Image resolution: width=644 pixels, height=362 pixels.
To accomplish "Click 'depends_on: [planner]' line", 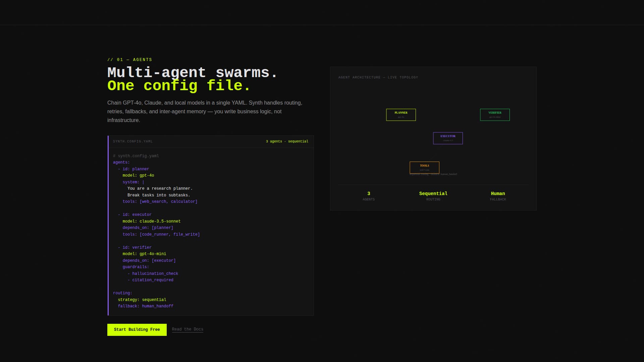I will click(148, 228).
